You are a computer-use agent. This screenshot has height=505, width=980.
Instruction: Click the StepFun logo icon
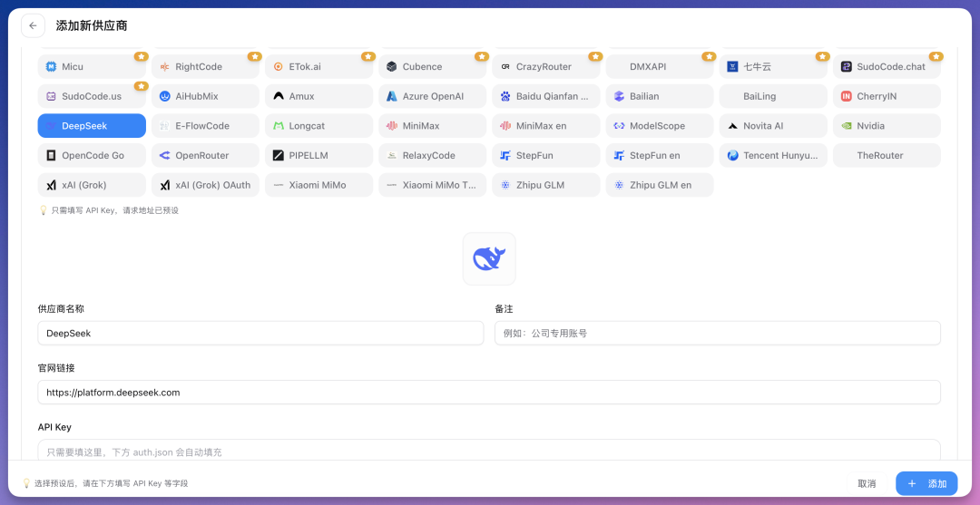505,155
